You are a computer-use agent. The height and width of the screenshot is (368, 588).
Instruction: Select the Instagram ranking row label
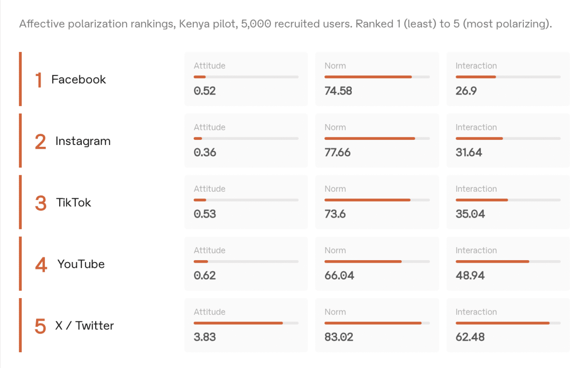coord(83,141)
